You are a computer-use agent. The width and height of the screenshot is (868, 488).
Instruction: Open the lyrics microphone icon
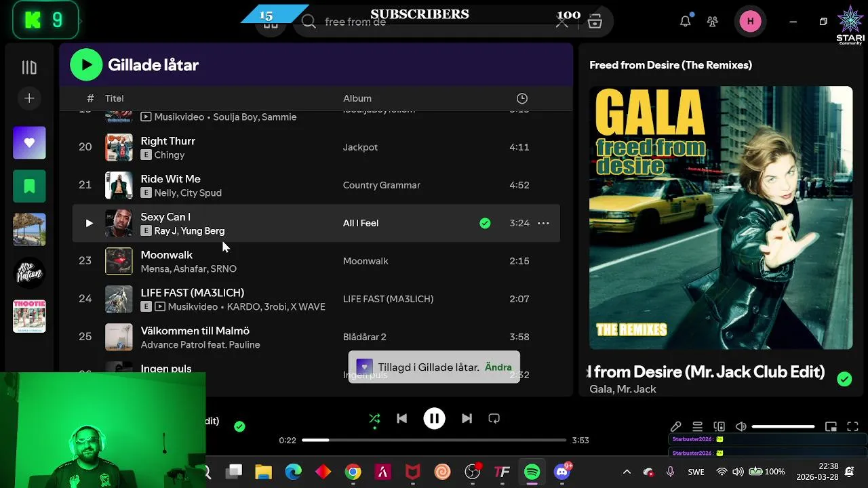click(676, 426)
